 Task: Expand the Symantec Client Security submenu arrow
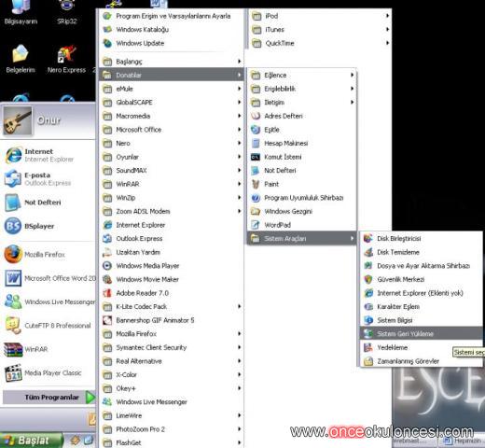(239, 347)
